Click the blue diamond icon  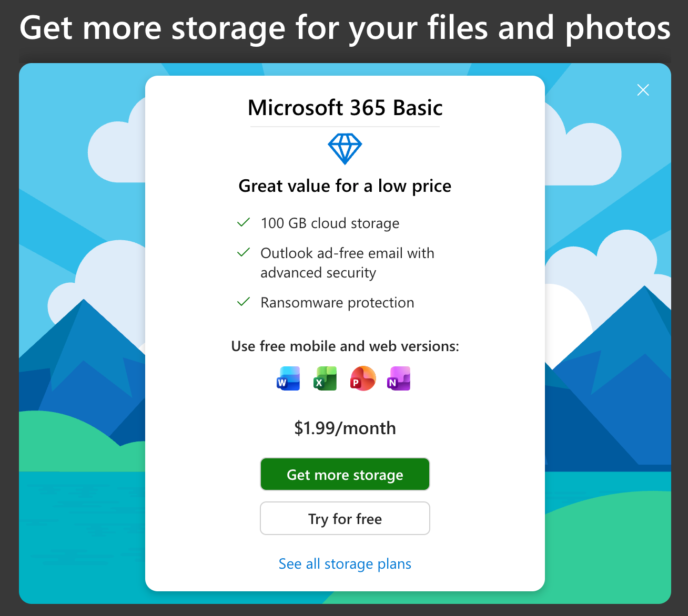345,149
